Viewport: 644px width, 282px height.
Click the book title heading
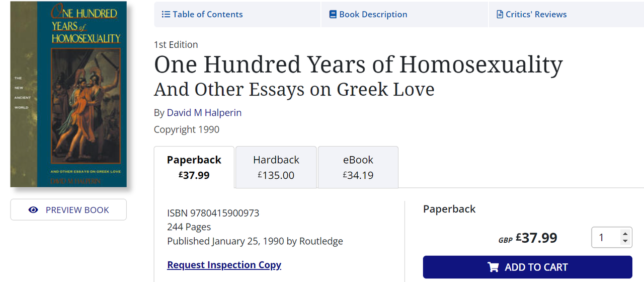pyautogui.click(x=358, y=65)
